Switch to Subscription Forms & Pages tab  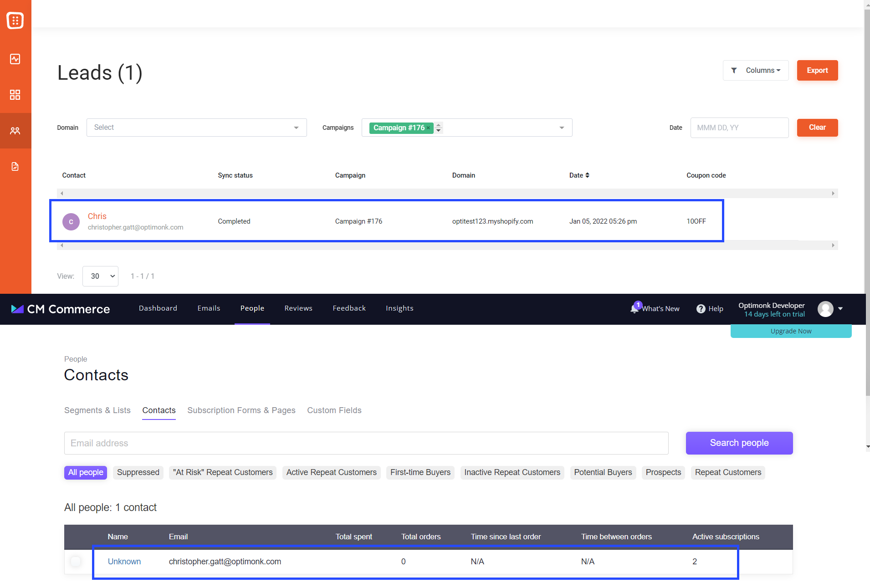(x=241, y=410)
